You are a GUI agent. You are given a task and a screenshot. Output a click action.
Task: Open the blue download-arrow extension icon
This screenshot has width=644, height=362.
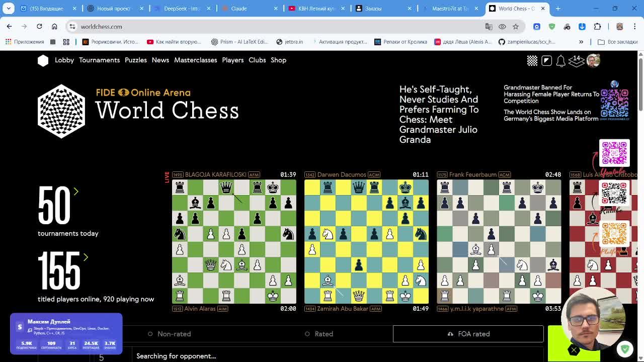click(x=582, y=27)
